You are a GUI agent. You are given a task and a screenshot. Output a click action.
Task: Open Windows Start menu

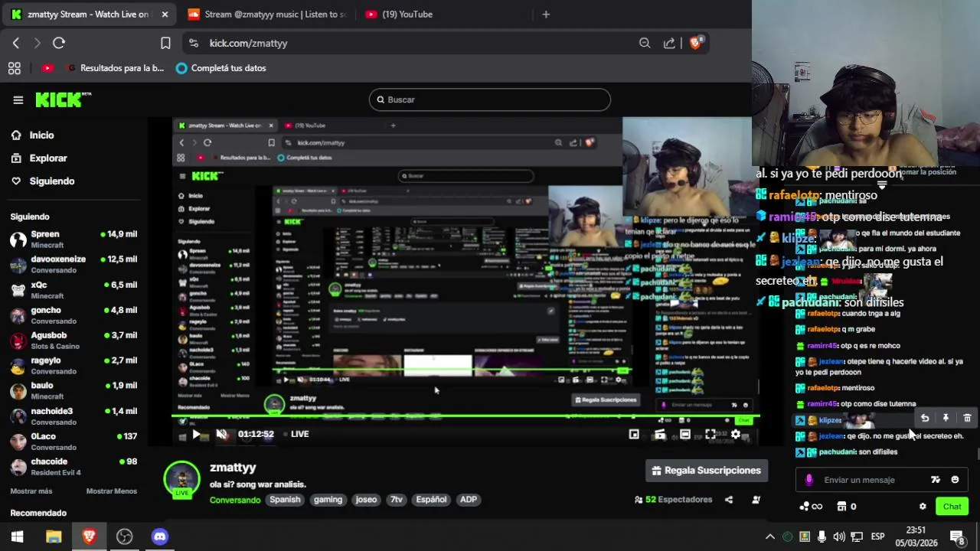click(x=18, y=536)
